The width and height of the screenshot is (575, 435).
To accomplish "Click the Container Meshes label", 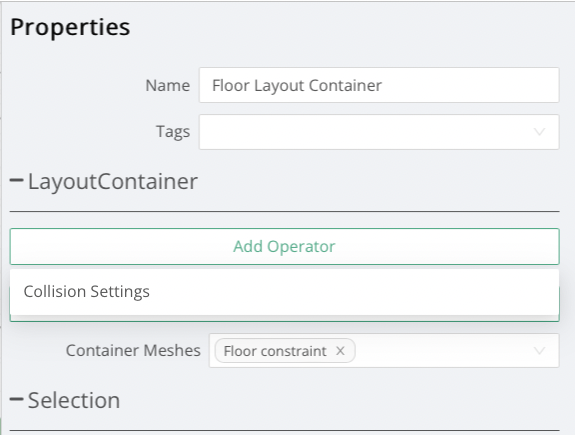I will point(133,351).
